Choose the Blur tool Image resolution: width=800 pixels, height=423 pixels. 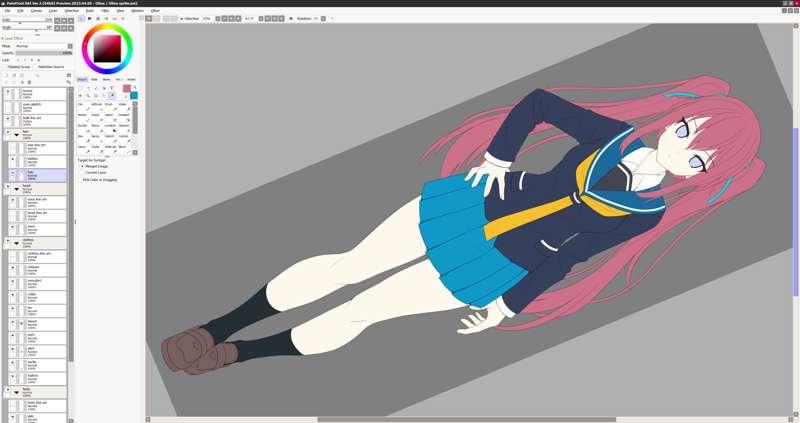tap(82, 139)
